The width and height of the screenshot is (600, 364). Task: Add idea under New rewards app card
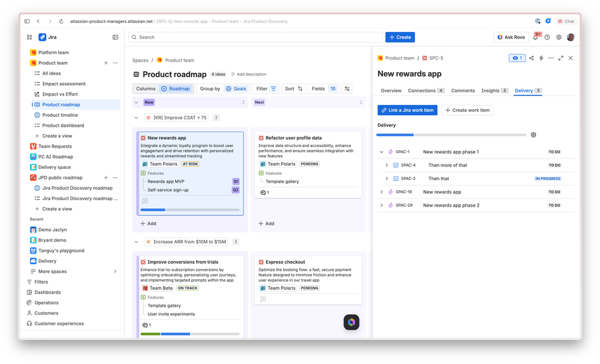click(148, 223)
